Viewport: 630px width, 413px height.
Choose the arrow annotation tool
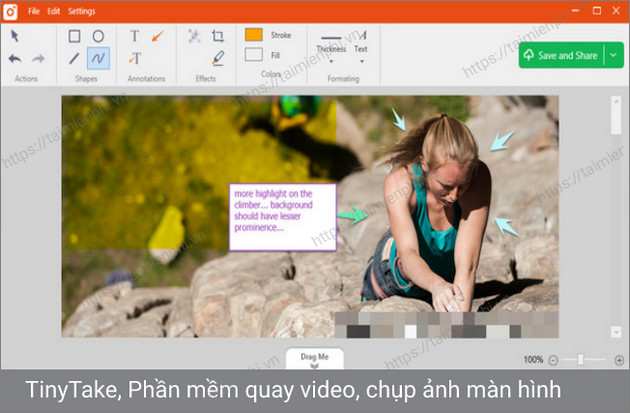[157, 36]
